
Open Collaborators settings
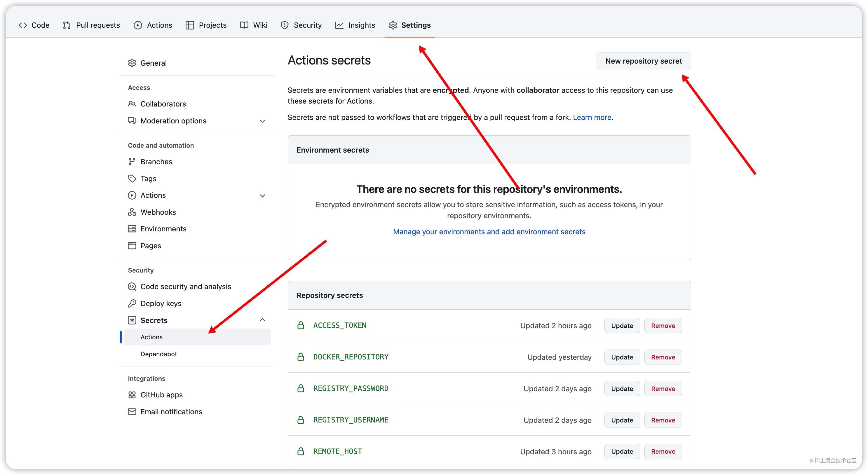(x=197, y=104)
